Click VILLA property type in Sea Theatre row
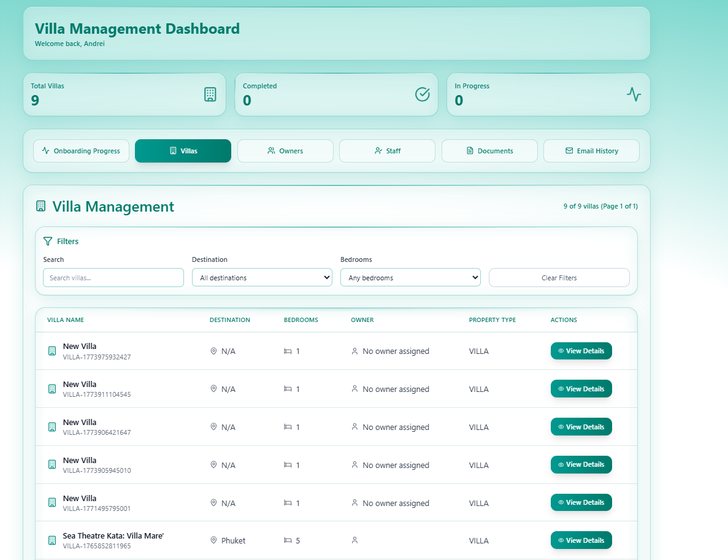728x560 pixels. 478,540
